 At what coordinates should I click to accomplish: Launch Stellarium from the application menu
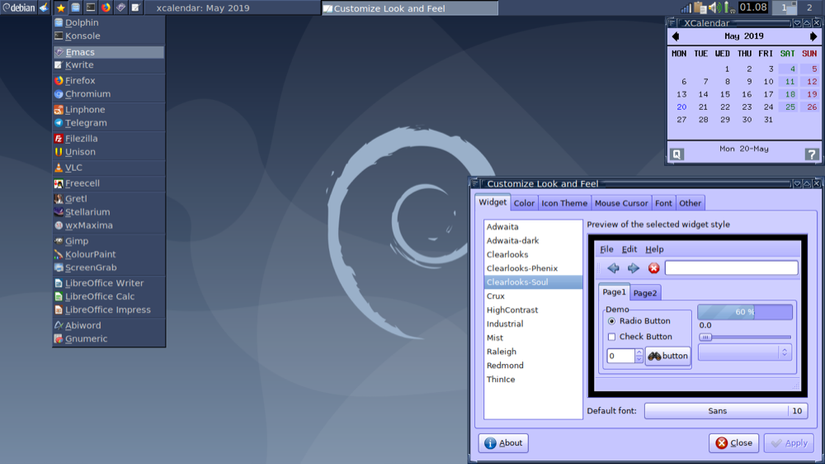pyautogui.click(x=87, y=212)
